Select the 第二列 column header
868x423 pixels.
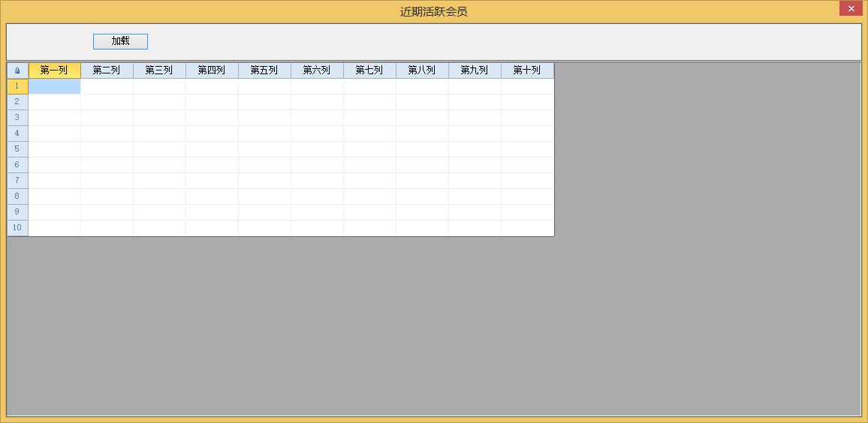pos(107,70)
